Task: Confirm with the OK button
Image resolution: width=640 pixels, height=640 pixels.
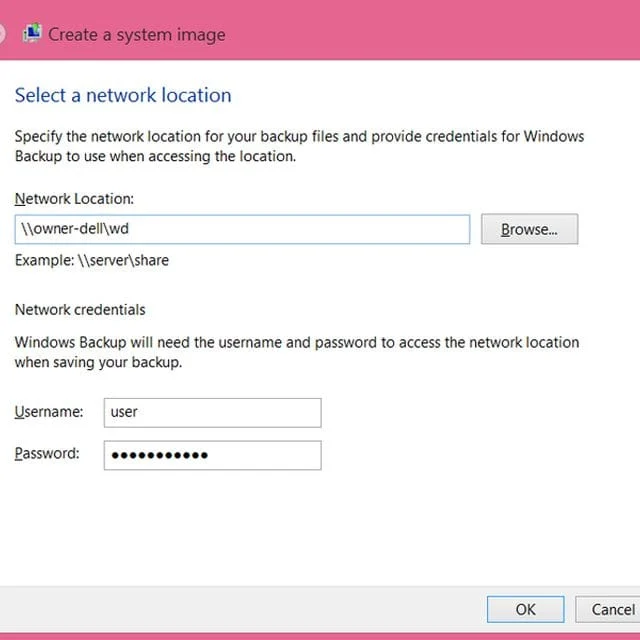Action: pyautogui.click(x=526, y=609)
